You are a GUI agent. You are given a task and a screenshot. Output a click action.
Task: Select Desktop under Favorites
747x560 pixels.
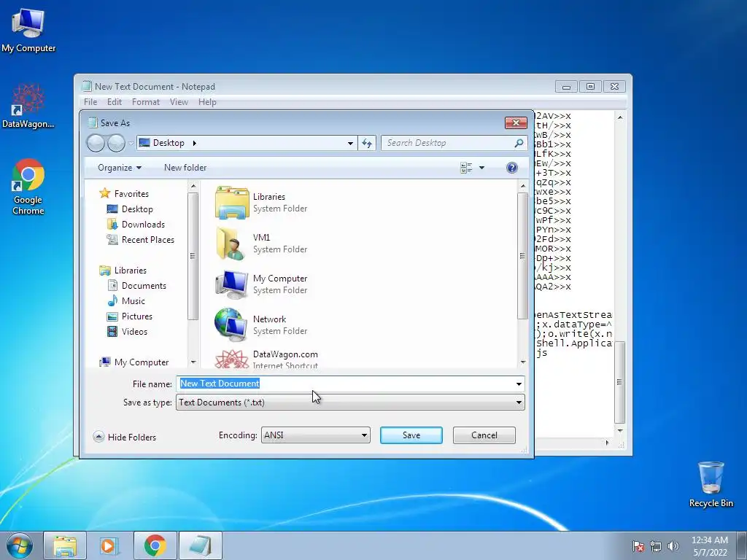130,209
